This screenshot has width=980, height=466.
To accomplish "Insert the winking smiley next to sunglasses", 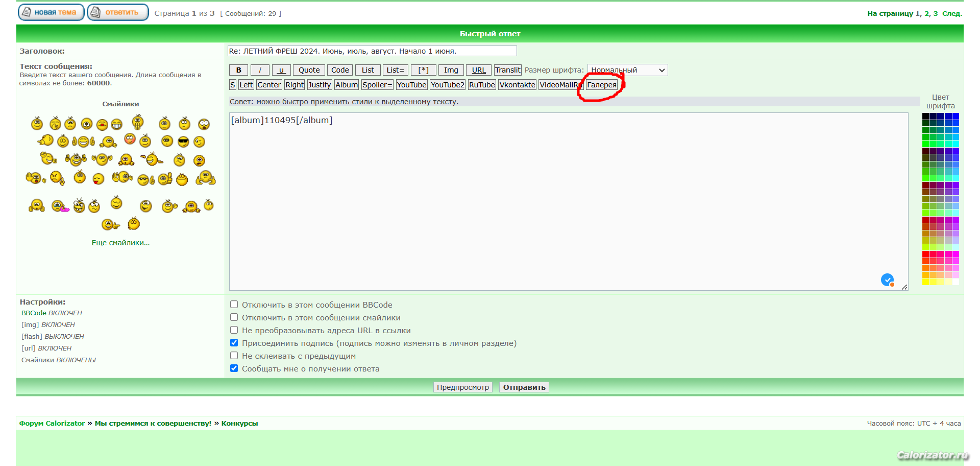I will point(199,142).
